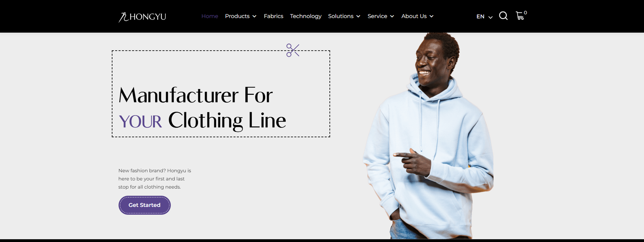
Task: Expand the Products dropdown chevron
Action: click(x=254, y=16)
